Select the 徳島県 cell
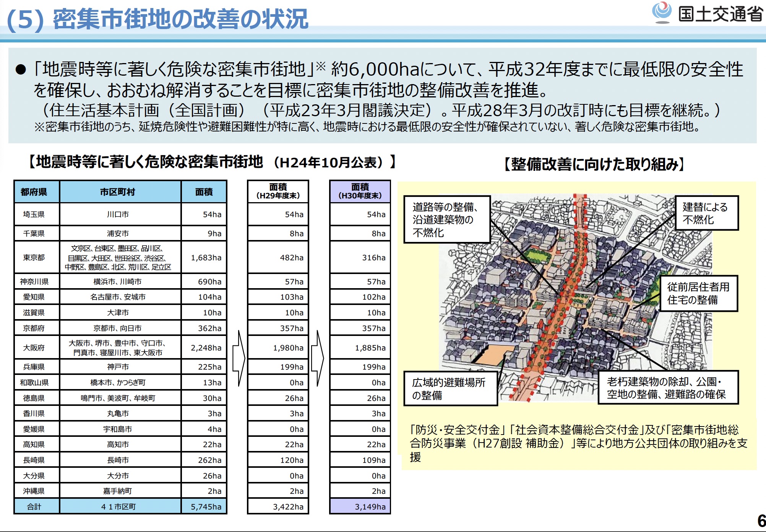 point(37,398)
